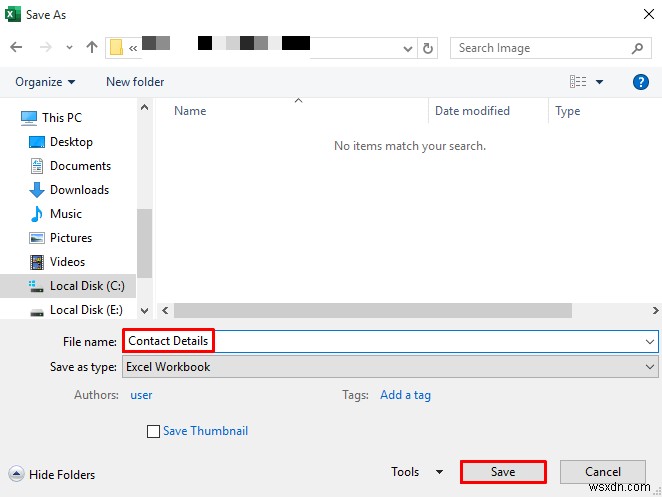Click the file list horizontal scrollbar thumb
This screenshot has height=497, width=662.
coord(373,311)
